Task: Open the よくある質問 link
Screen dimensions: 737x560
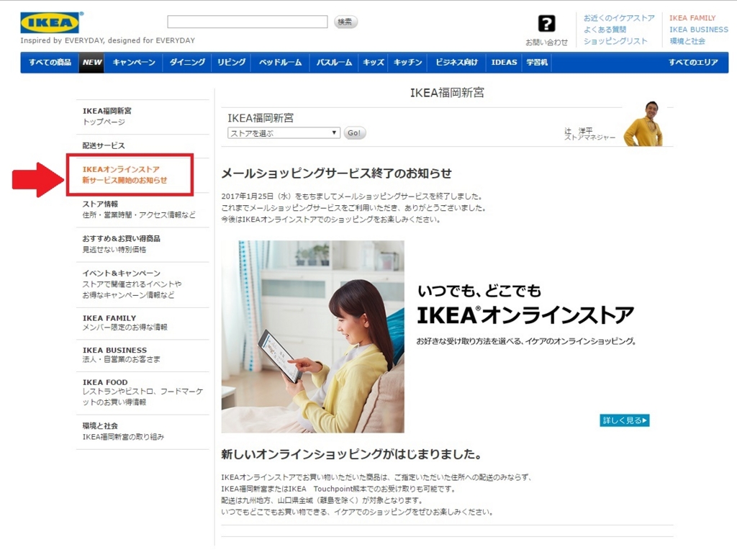Action: [605, 30]
